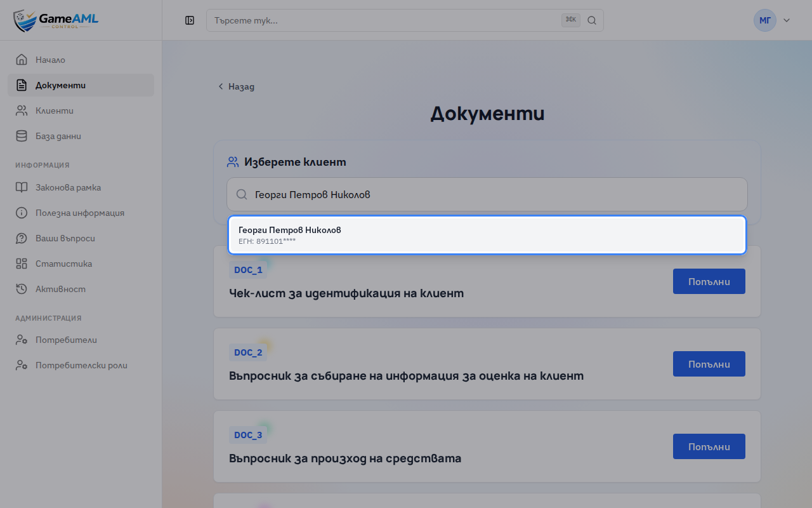Click the Ваши въпроси question icon
Screen dimensions: 812x508
coord(22,238)
